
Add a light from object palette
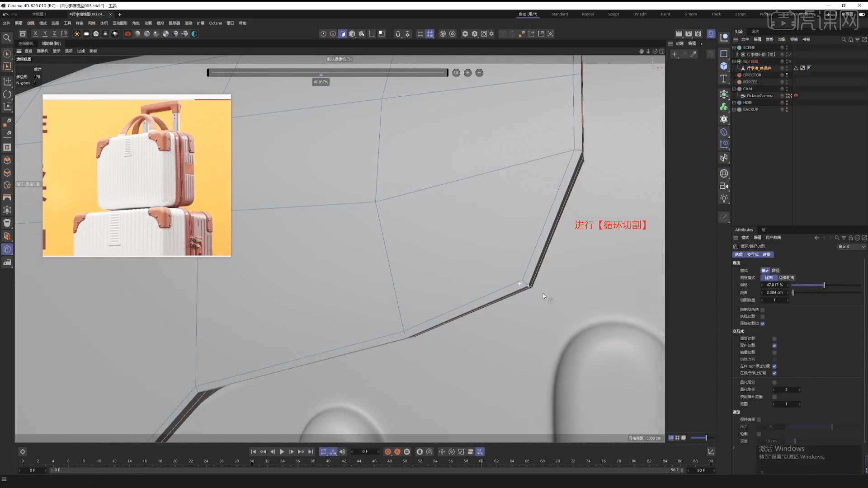coord(724,198)
